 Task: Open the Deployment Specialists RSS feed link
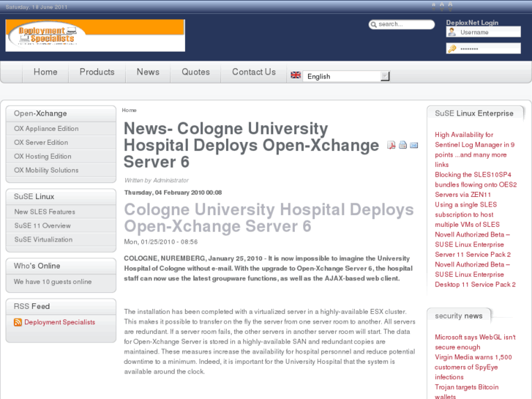tap(60, 322)
